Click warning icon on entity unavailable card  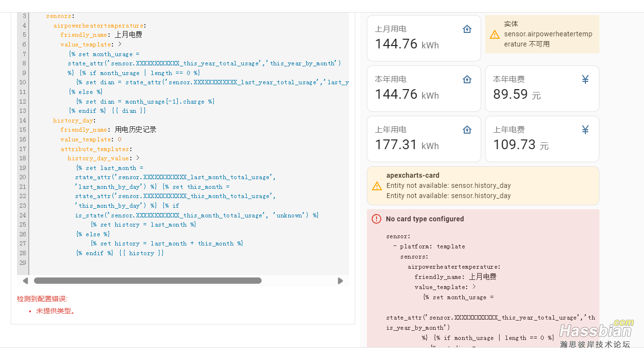494,34
